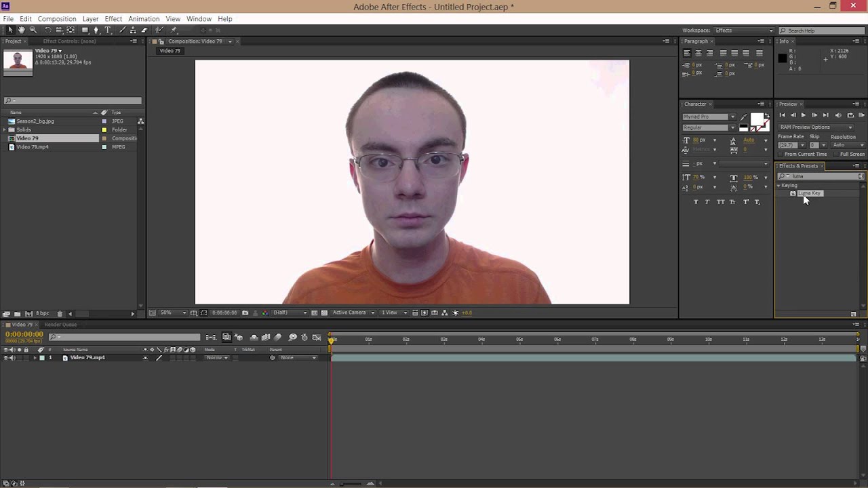Viewport: 868px width, 488px height.
Task: Apply Faux Bold in Character panel
Action: (x=696, y=202)
